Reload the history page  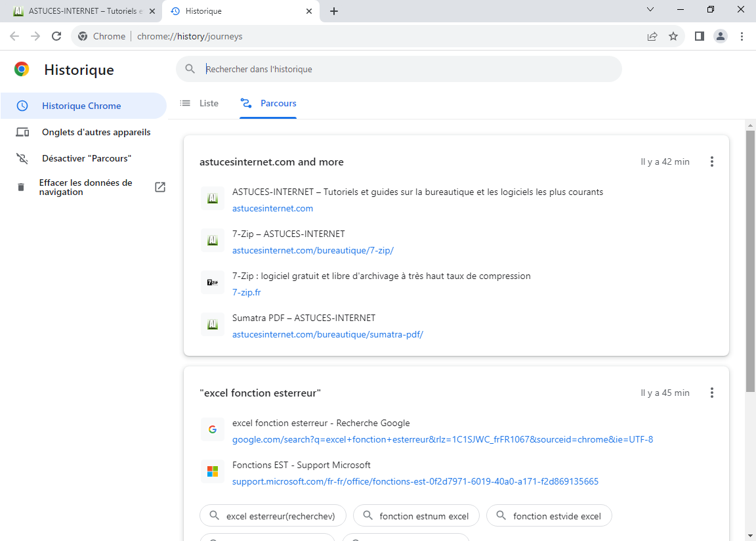(56, 36)
